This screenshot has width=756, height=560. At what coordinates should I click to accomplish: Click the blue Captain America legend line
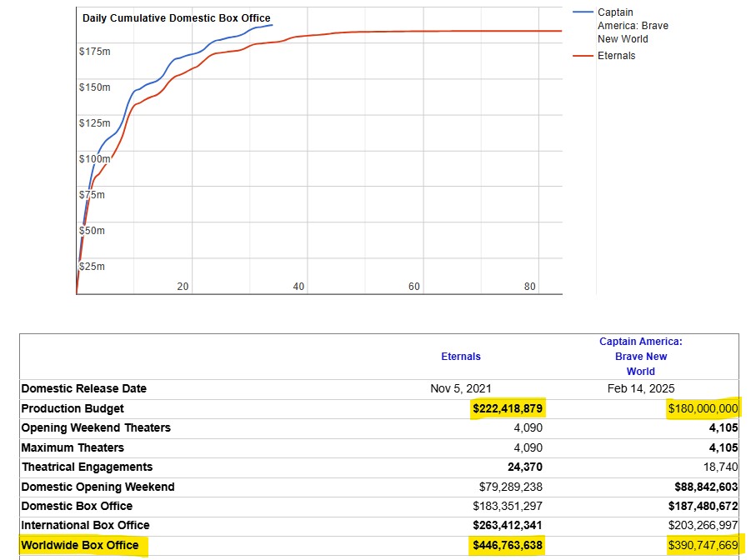[x=583, y=12]
